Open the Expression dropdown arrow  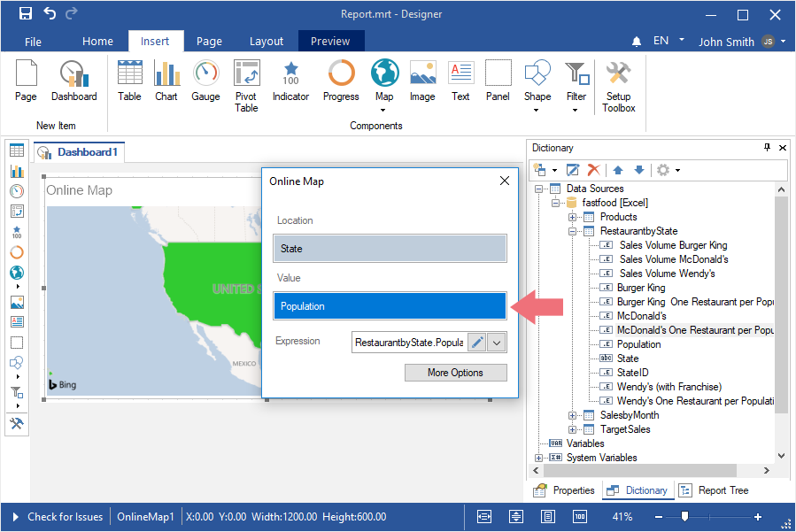tap(497, 343)
